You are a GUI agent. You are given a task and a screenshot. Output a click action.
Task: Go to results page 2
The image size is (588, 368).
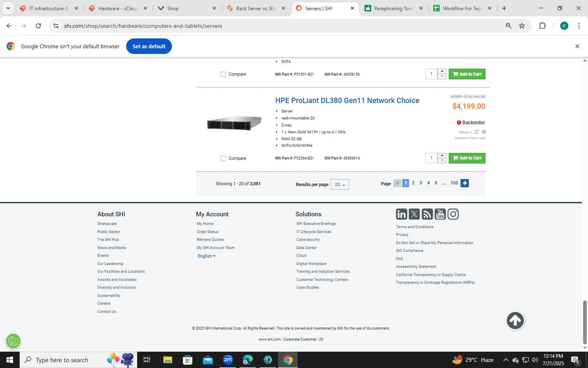(x=413, y=183)
